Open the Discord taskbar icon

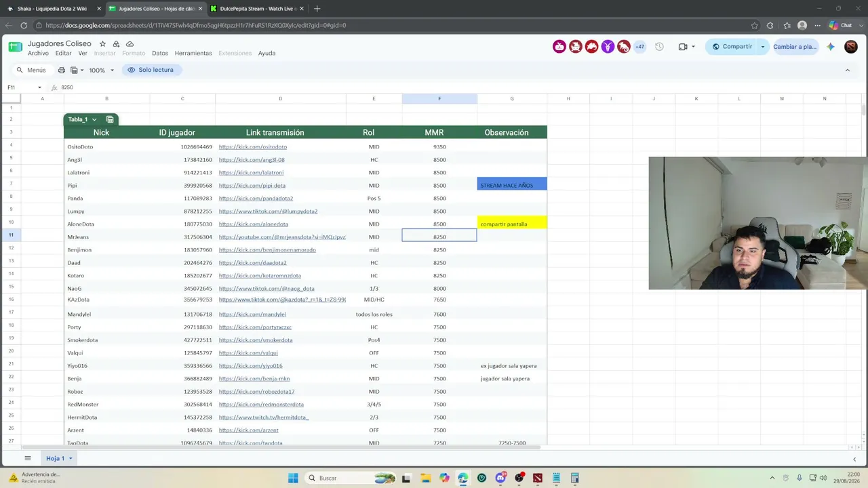500,478
